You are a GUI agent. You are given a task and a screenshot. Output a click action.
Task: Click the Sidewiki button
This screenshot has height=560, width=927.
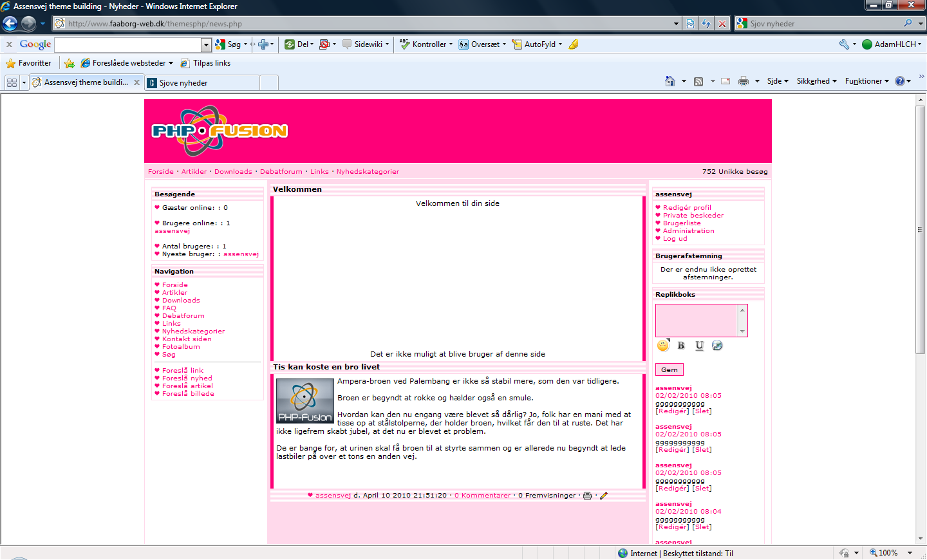pyautogui.click(x=366, y=44)
